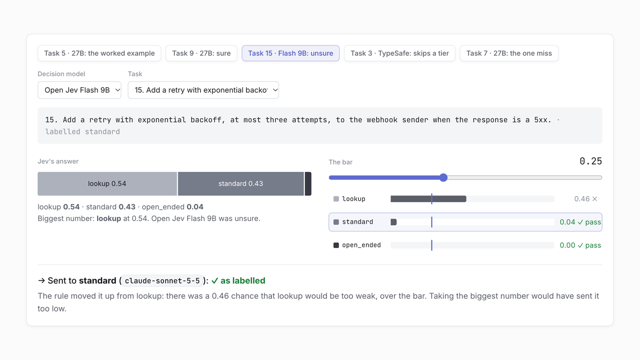This screenshot has height=360, width=640.
Task: Click the '✓ as labelled' status text
Action: (x=238, y=281)
